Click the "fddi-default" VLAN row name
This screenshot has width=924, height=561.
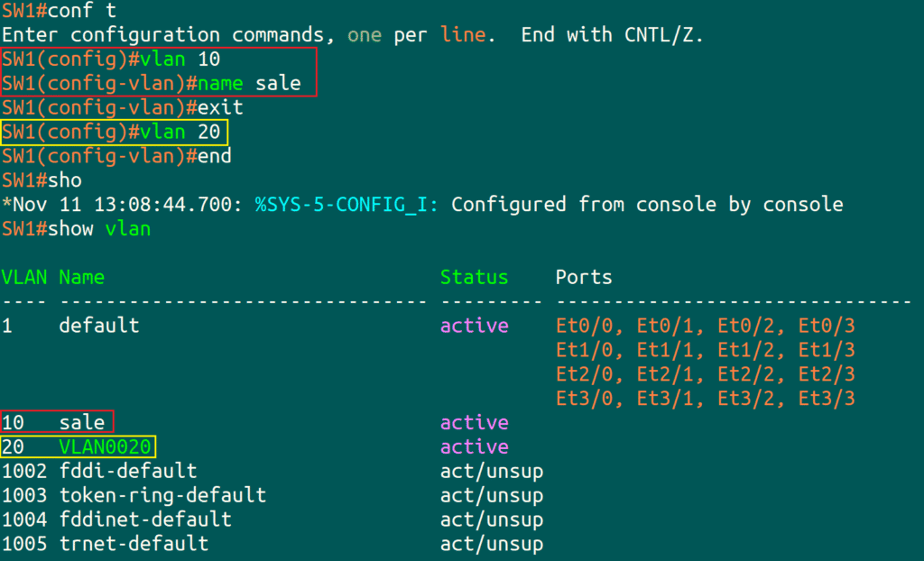(x=128, y=471)
